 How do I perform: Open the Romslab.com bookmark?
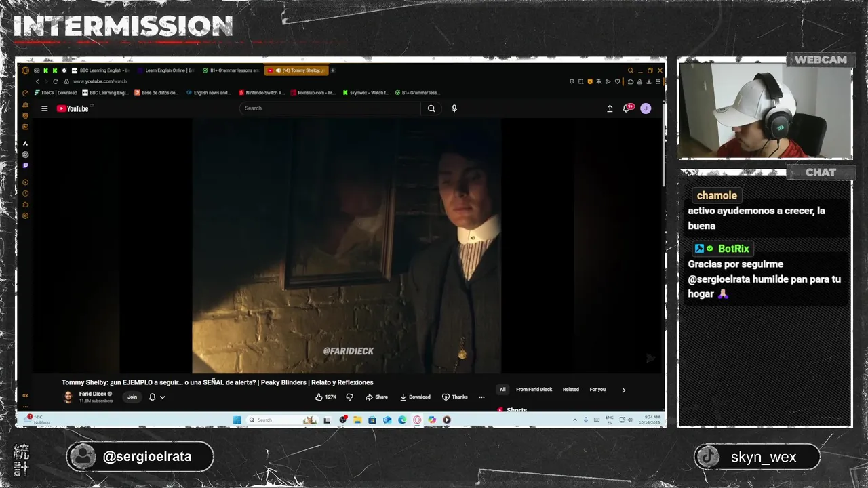pos(313,93)
